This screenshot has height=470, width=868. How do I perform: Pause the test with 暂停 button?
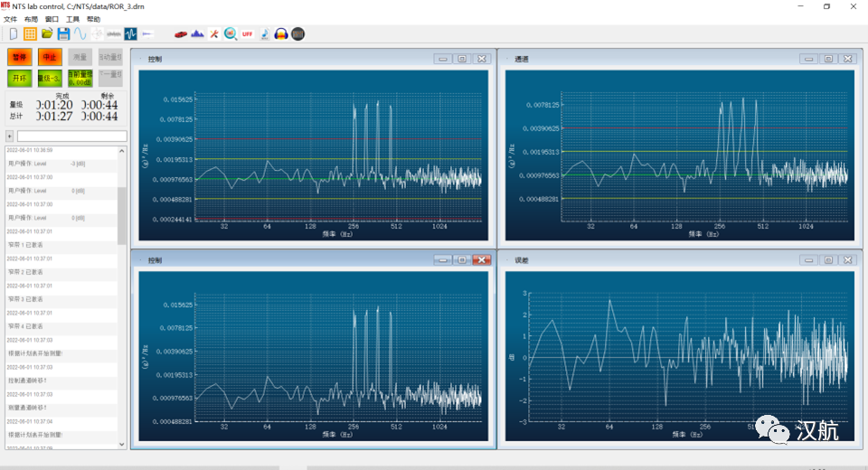(19, 57)
